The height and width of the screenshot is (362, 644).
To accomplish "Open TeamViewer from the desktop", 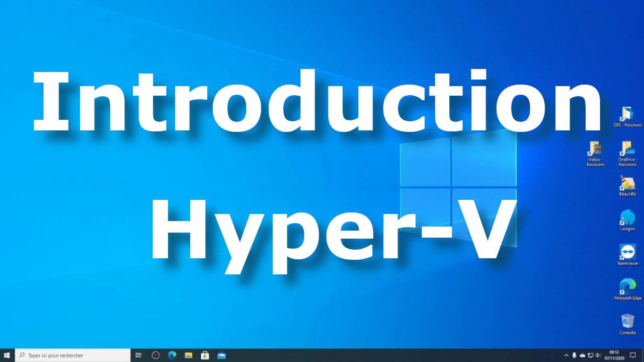I will [627, 252].
